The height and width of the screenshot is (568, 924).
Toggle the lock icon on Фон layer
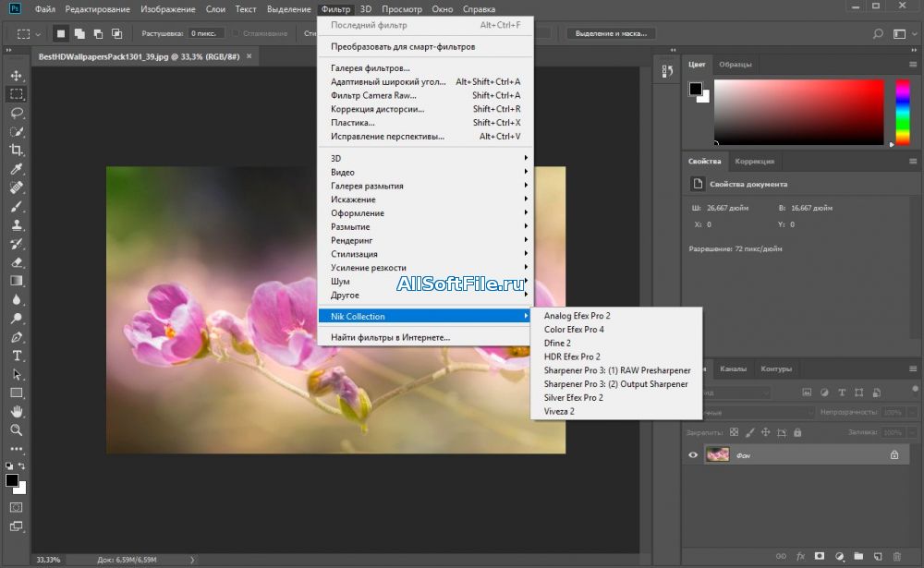[894, 454]
